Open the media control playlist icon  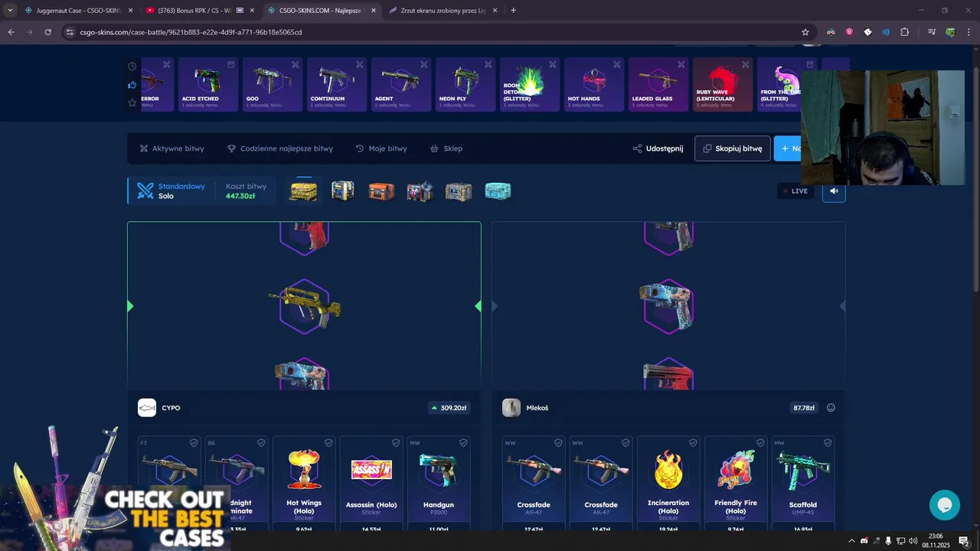932,32
